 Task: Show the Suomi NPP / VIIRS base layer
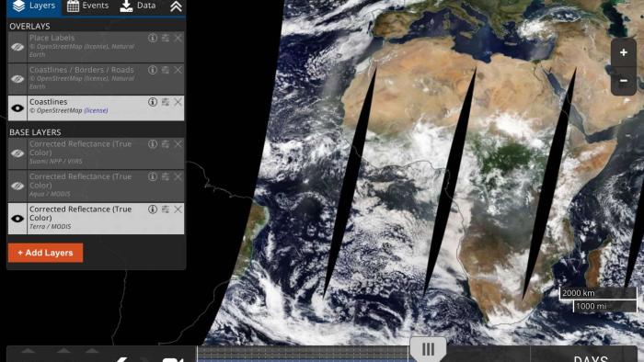[x=17, y=153]
